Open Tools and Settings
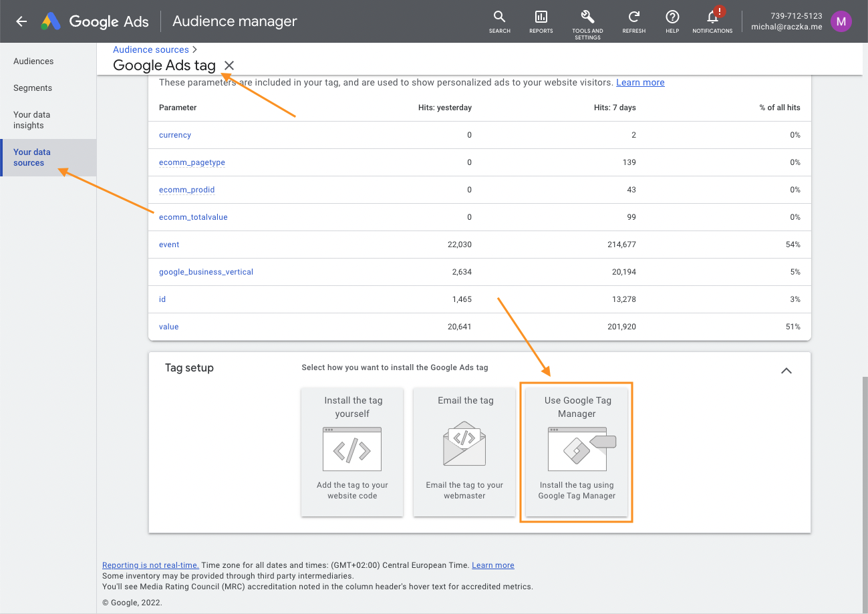 point(587,25)
